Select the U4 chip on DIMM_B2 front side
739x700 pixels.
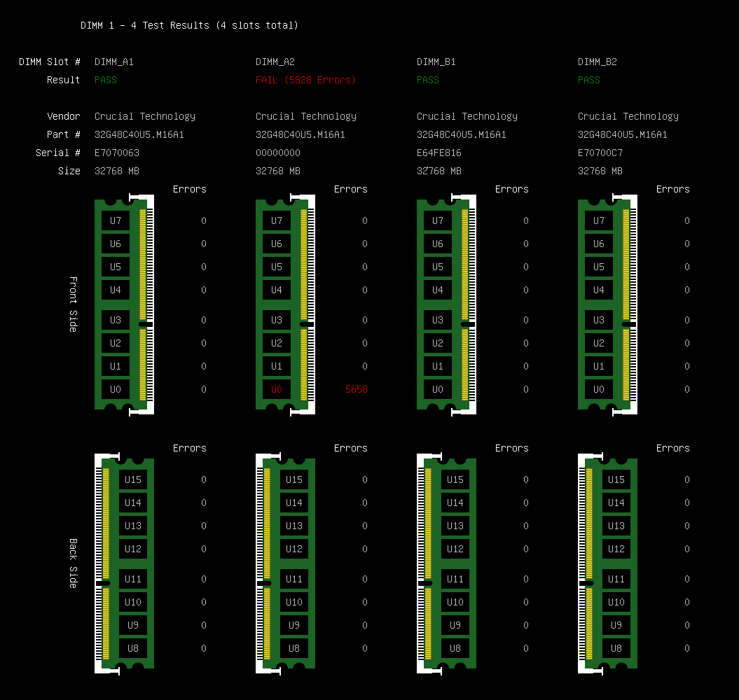pyautogui.click(x=598, y=290)
